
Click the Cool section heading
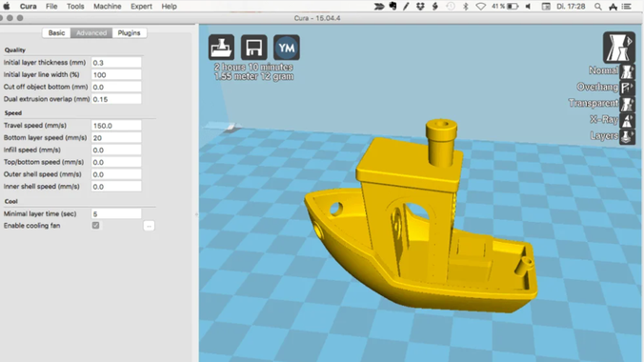click(x=10, y=201)
